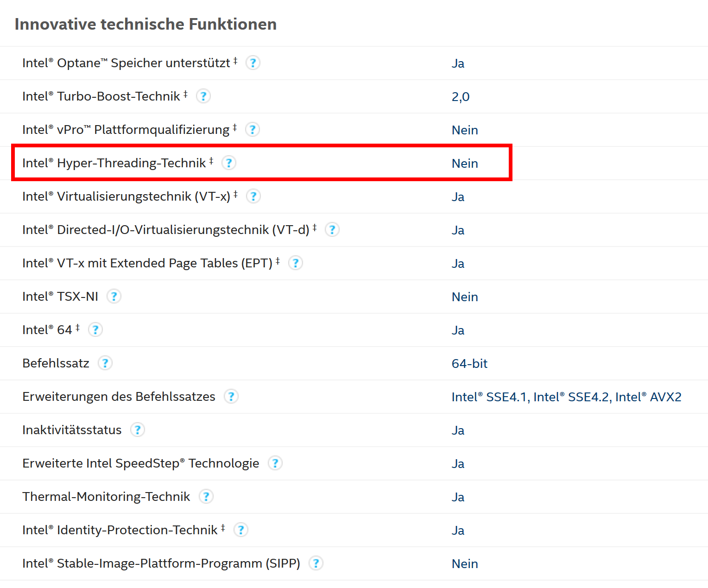Show info for Virtualisierungstechnik (VT-x) icon

(x=253, y=196)
